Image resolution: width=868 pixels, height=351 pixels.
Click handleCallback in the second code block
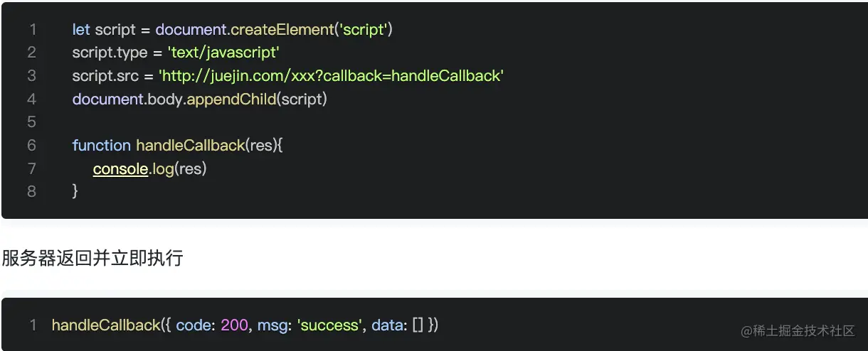[x=106, y=325]
